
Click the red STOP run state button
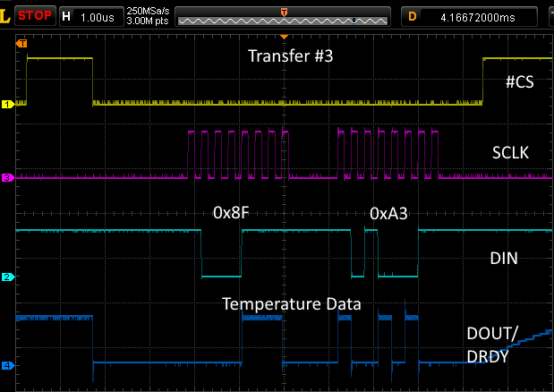tap(35, 15)
